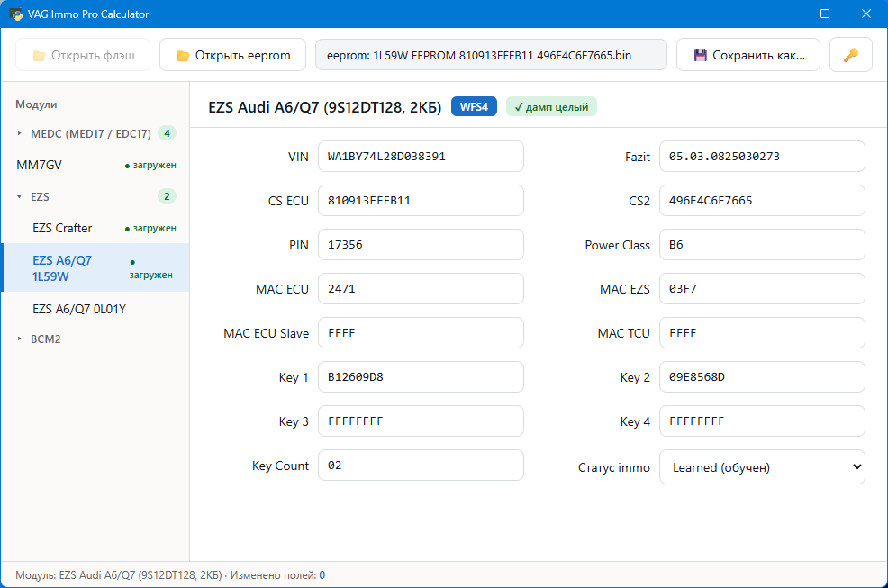Click the MEDC count badge 4
Screen dimensions: 888x588
(167, 133)
